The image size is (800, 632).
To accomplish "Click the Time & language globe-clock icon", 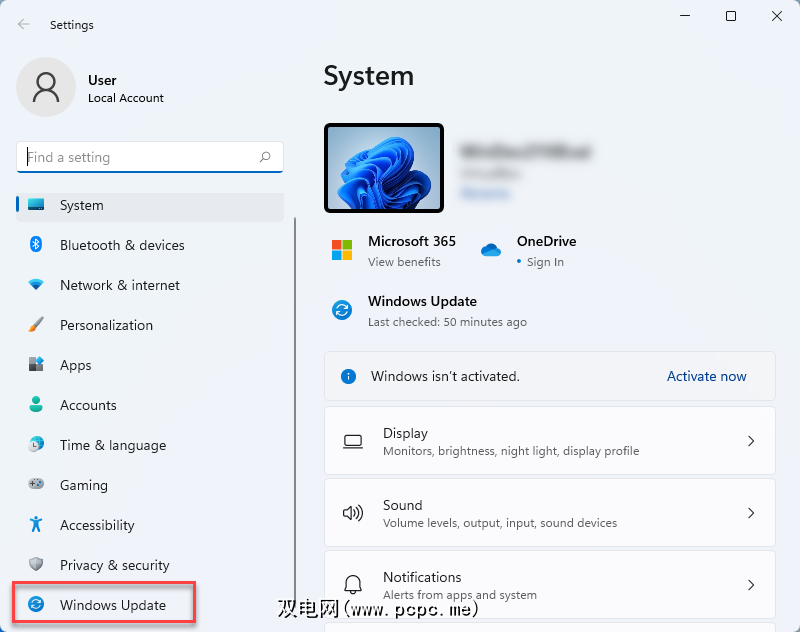I will click(x=36, y=444).
